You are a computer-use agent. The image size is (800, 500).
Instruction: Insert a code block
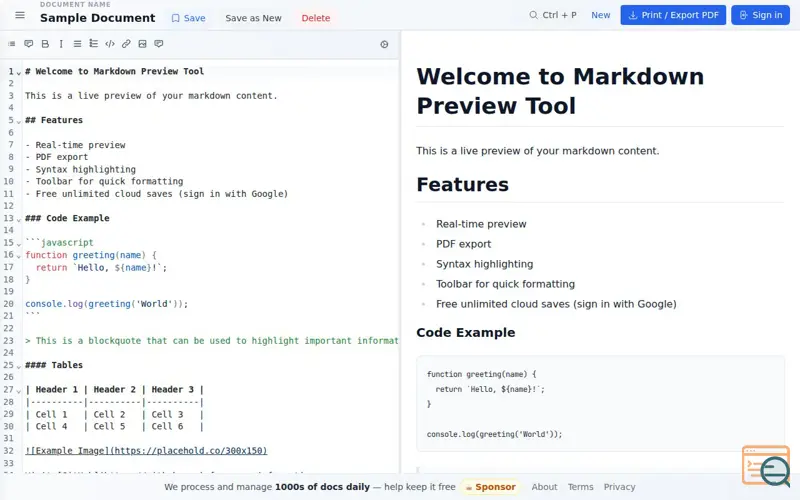[110, 44]
